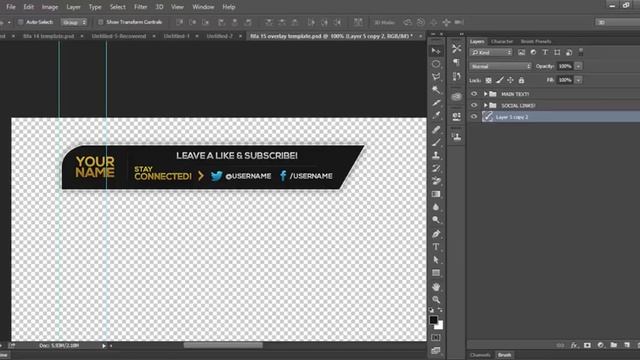This screenshot has height=360, width=640.
Task: Toggle lock image pixels
Action: click(x=499, y=80)
